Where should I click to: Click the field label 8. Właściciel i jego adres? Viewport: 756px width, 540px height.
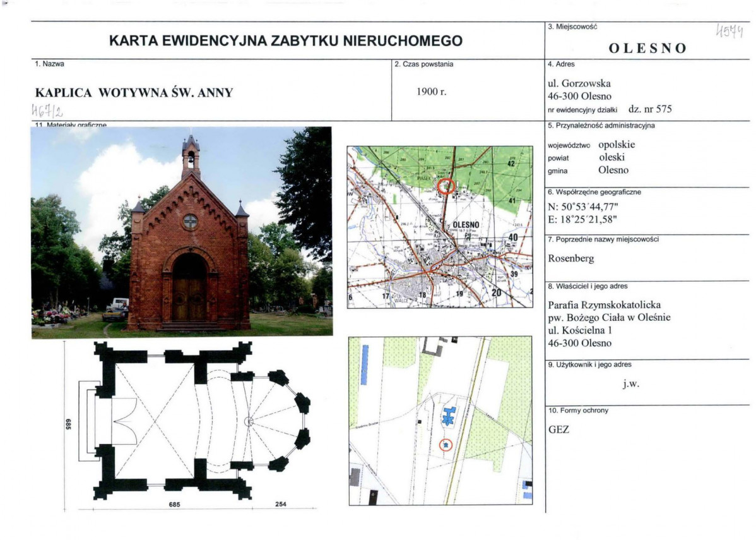[x=588, y=286]
